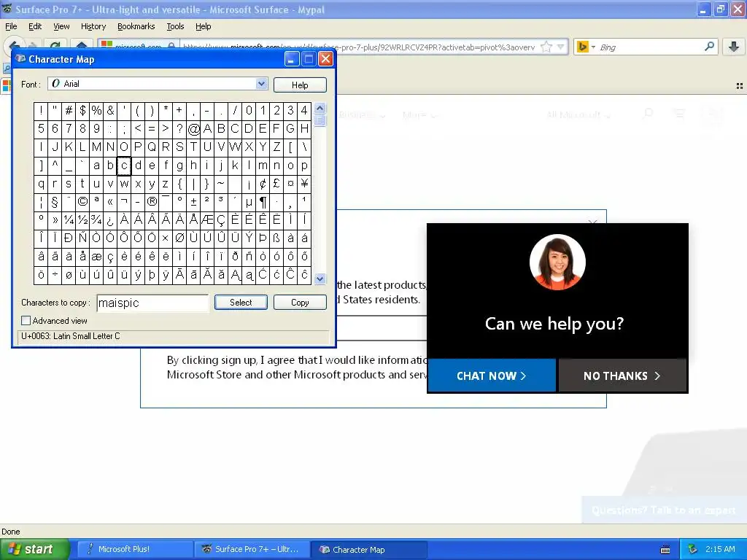Select the inverted question mark ¿ character
Image resolution: width=747 pixels, height=560 pixels.
click(x=110, y=220)
